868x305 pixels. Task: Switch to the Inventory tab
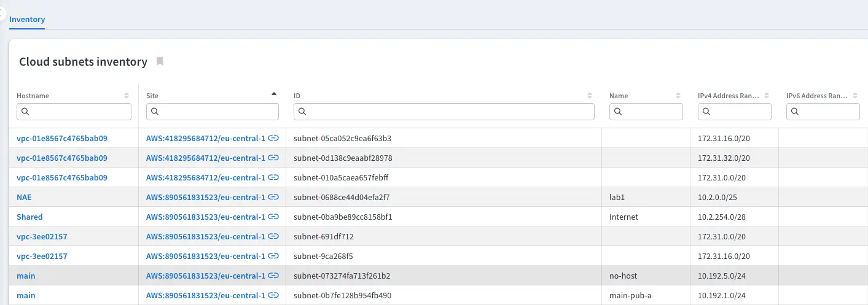coord(27,19)
